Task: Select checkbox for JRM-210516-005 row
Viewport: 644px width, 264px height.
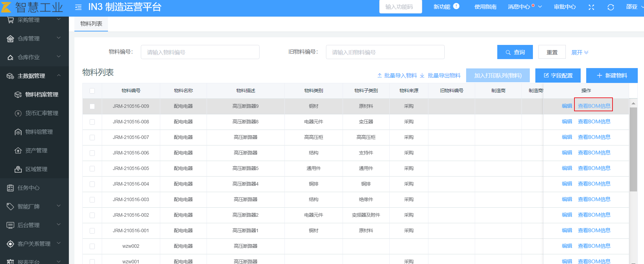Action: [92, 169]
